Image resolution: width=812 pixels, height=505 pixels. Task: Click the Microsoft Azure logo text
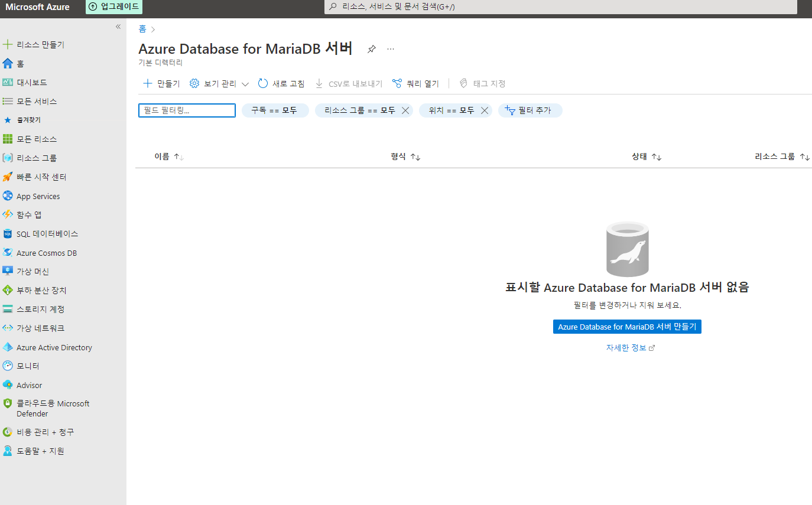pos(38,7)
